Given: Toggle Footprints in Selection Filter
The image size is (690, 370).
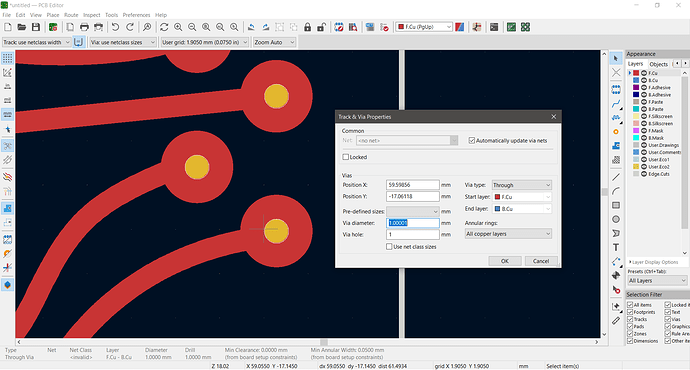Looking at the screenshot, I should 630,312.
